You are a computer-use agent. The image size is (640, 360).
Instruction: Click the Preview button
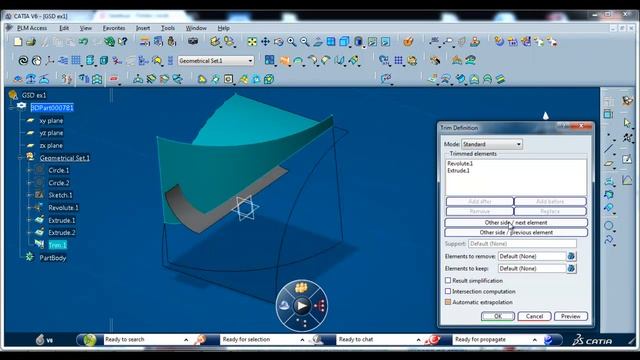(571, 316)
